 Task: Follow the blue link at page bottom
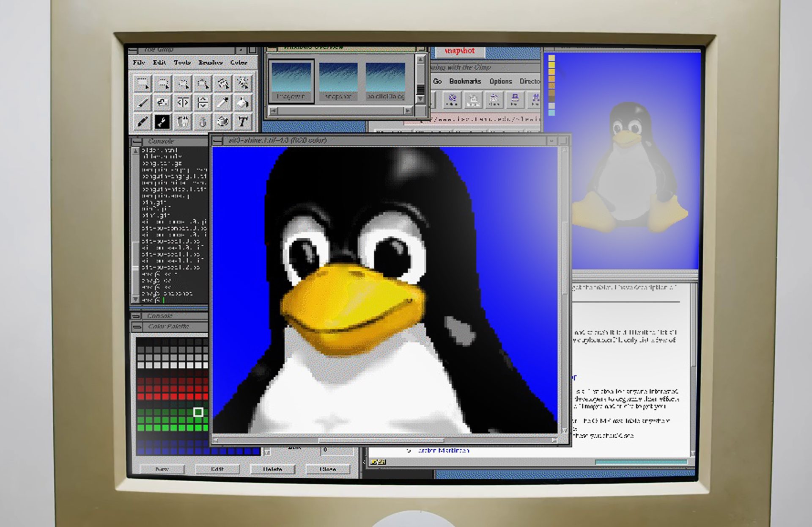pyautogui.click(x=443, y=450)
